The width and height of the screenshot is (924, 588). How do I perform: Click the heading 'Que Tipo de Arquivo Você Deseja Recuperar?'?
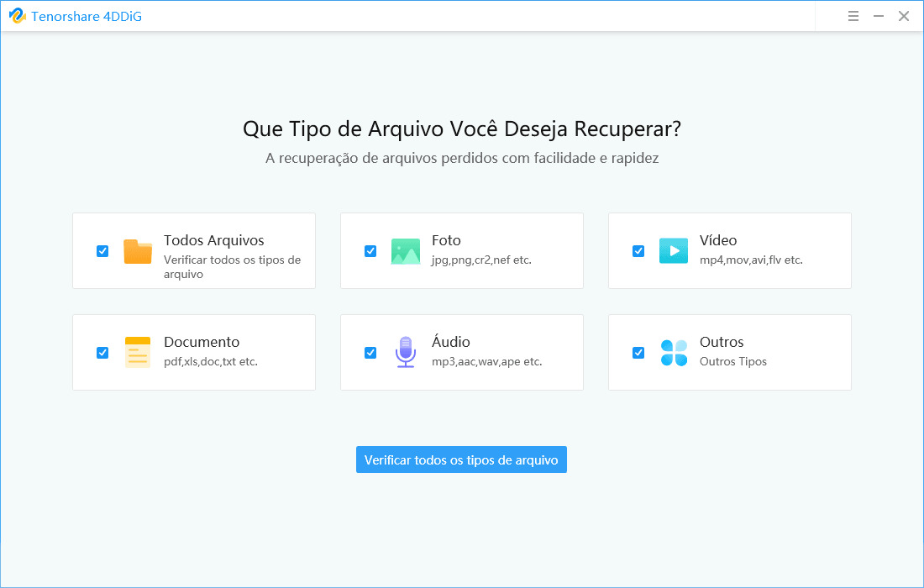pyautogui.click(x=462, y=129)
